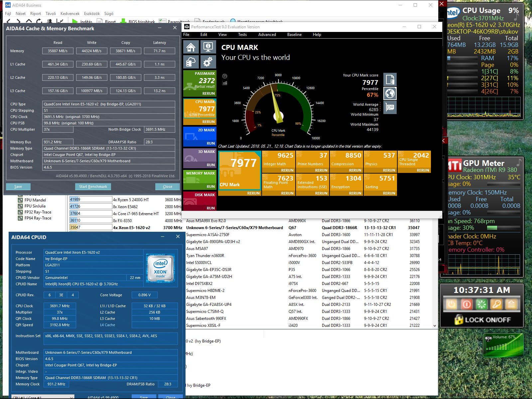Click the music note on CPU Usage gadget
The image size is (532, 399).
pyautogui.click(x=516, y=17)
